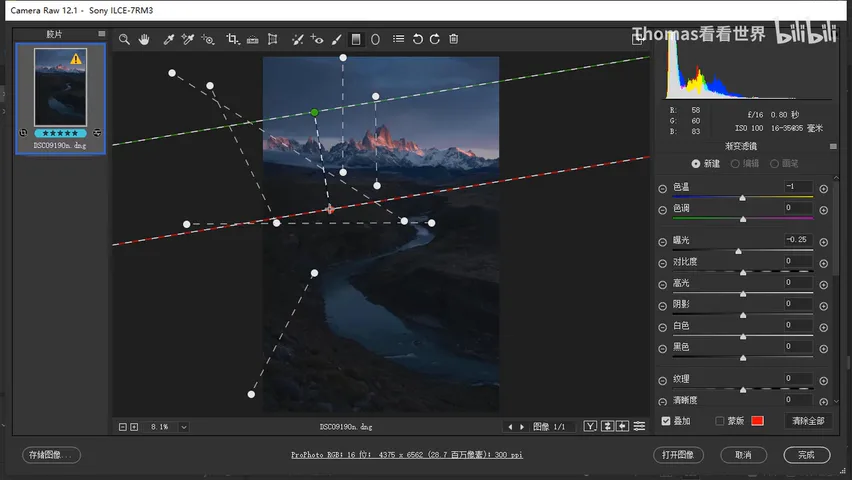
Task: Click the 清除全部 clear all button
Action: coord(808,421)
